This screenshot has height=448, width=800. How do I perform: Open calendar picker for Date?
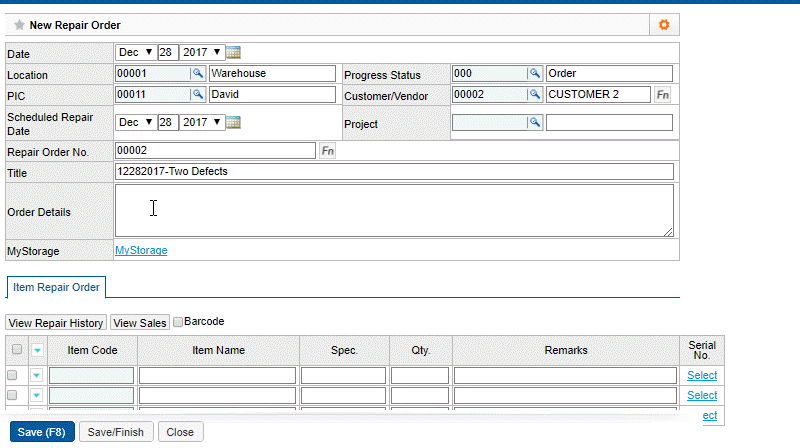[234, 52]
